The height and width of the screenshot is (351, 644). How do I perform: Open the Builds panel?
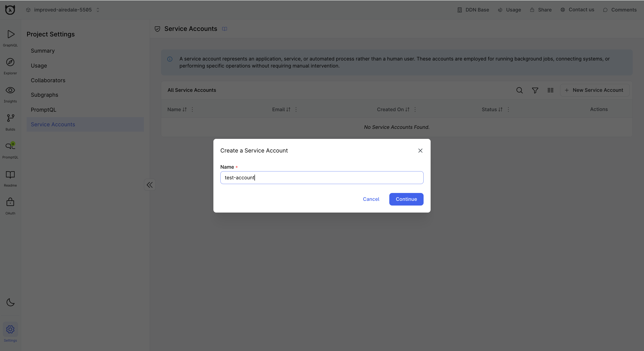(x=10, y=121)
